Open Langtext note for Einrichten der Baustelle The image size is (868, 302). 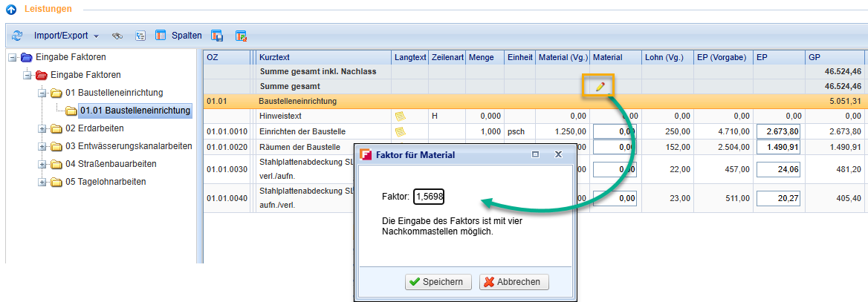[401, 131]
